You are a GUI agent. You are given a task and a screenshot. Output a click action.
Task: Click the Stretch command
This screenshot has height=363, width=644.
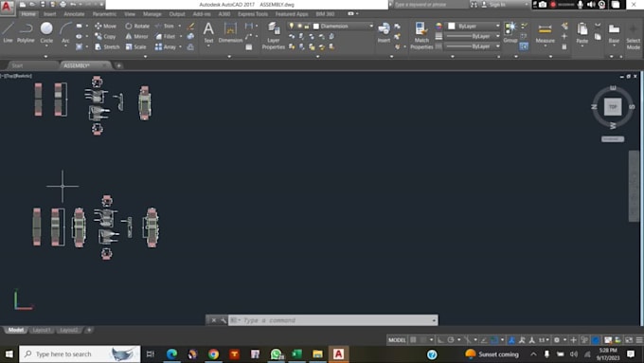click(107, 46)
